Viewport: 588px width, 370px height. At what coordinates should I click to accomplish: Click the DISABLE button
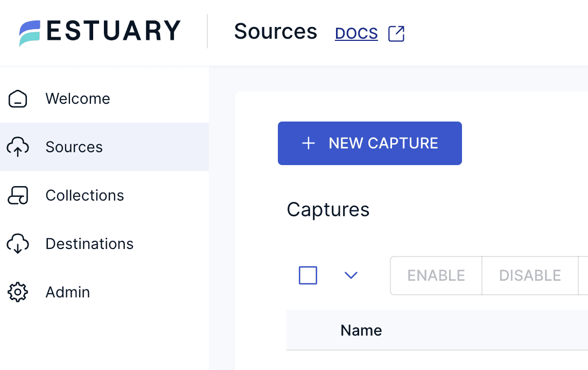click(x=530, y=275)
